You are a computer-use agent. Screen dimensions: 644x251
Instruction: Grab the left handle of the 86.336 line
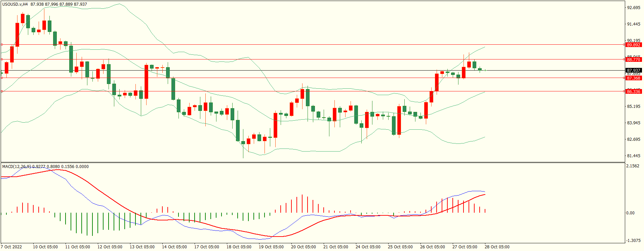tap(2, 91)
